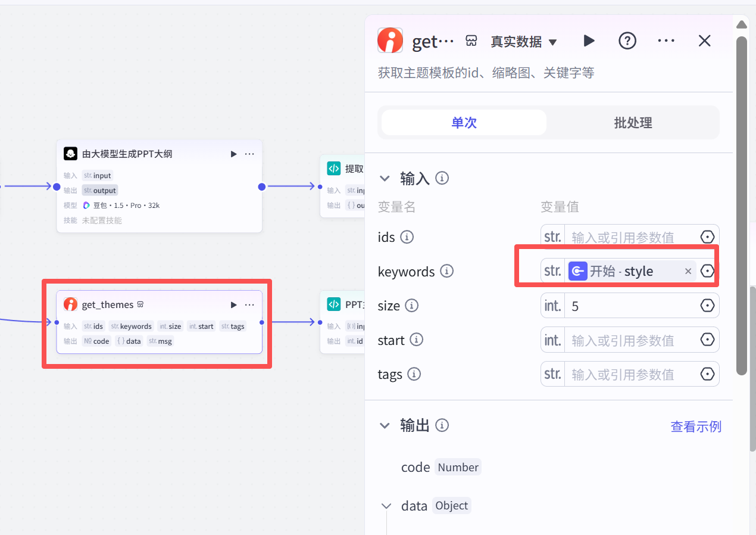This screenshot has height=535, width=756.
Task: Click the size input field showing 5
Action: pos(631,306)
